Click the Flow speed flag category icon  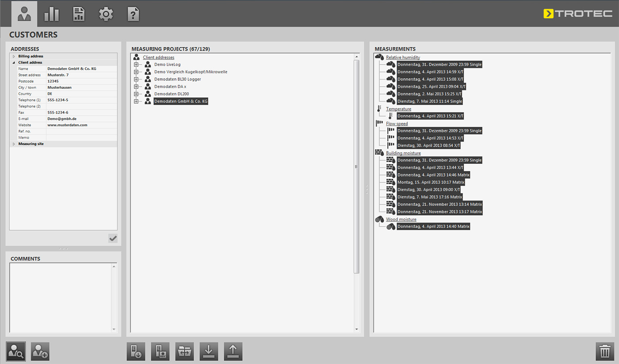[x=379, y=123]
